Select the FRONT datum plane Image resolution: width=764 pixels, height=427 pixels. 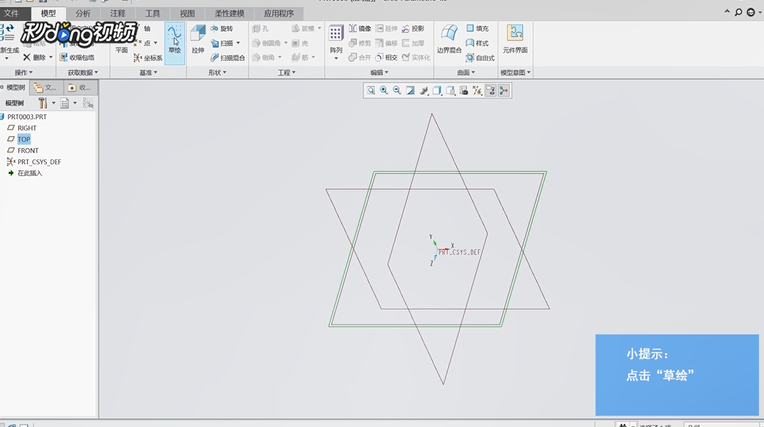(x=28, y=151)
